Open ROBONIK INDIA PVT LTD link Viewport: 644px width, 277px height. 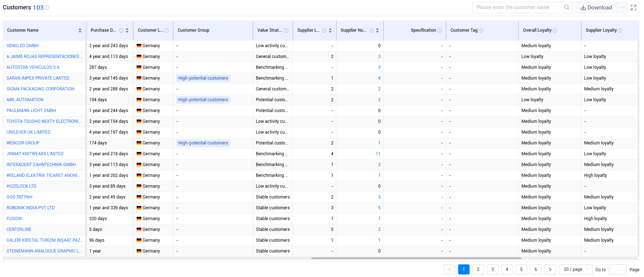[31, 208]
